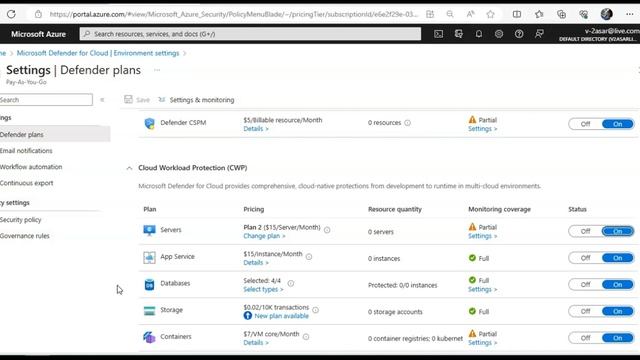This screenshot has height=360, width=640.
Task: Turn Defender CSPM plan On
Action: coord(618,124)
